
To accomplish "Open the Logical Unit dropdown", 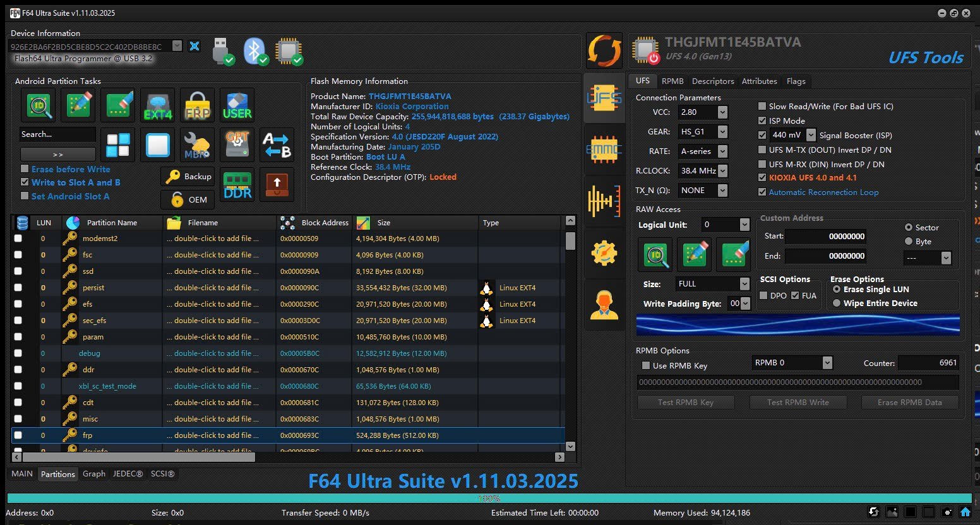I will [x=744, y=224].
